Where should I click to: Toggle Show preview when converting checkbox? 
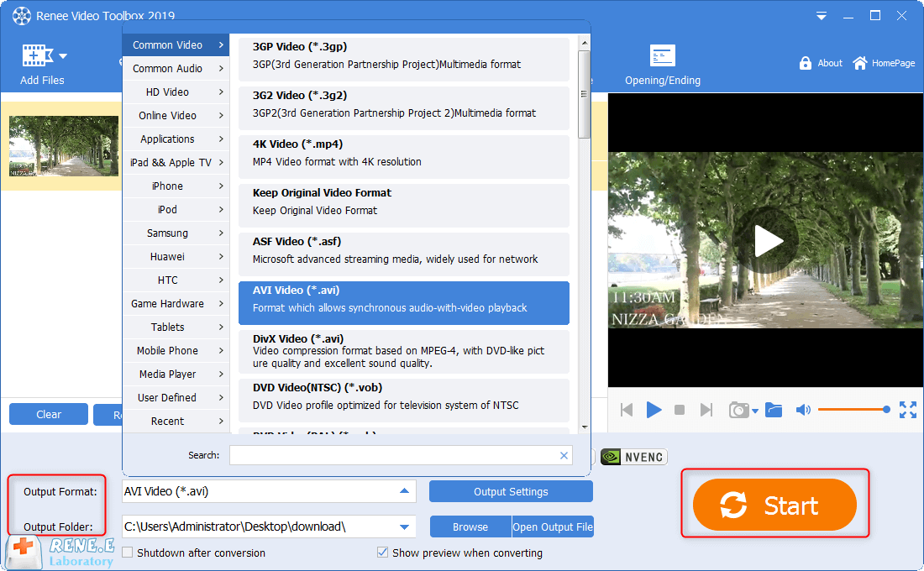382,553
